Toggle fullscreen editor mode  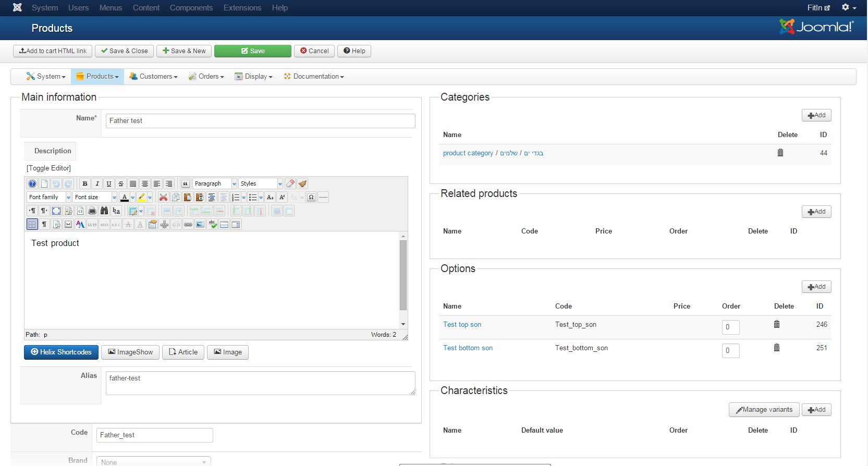click(x=56, y=211)
